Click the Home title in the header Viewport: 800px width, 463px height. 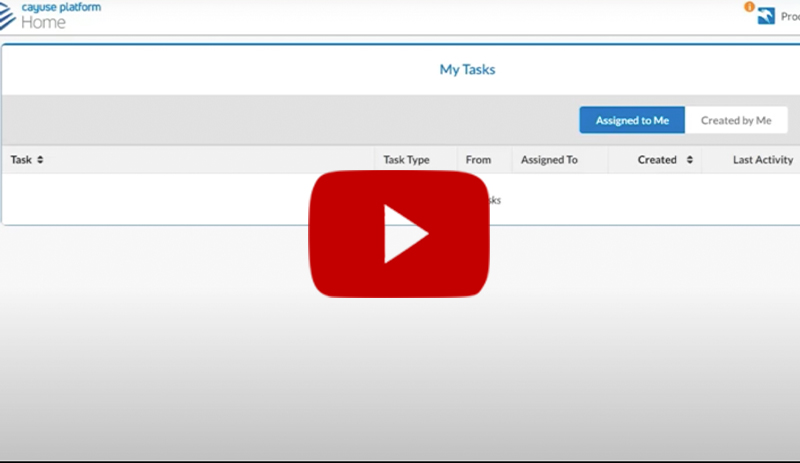tap(43, 22)
